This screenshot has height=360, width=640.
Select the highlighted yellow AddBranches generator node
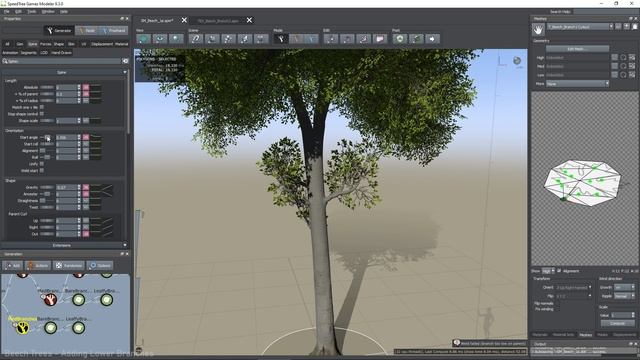coord(23,327)
